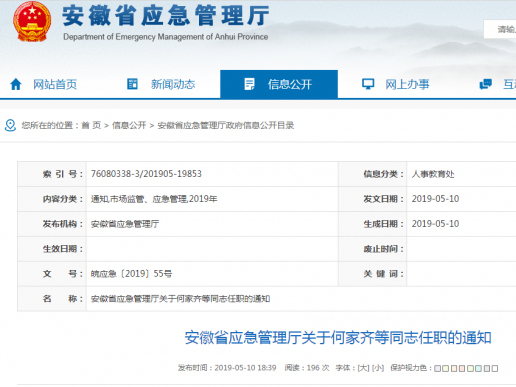Click the 名称 row notice title text
Viewport: 516px width, 387px height.
pyautogui.click(x=180, y=299)
